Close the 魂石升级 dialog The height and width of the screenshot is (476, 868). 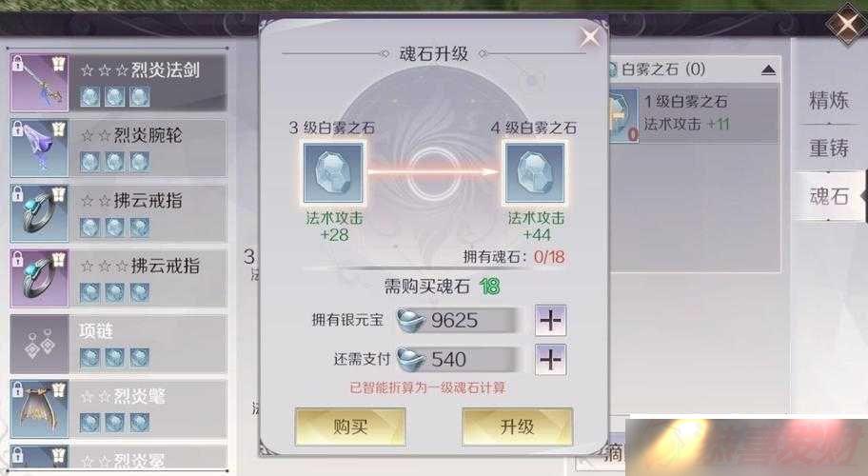pos(589,37)
